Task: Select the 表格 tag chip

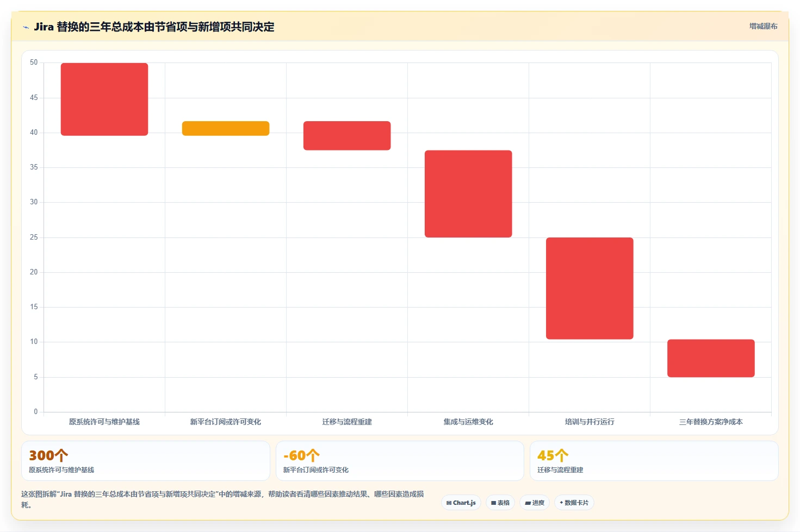Action: (x=500, y=503)
